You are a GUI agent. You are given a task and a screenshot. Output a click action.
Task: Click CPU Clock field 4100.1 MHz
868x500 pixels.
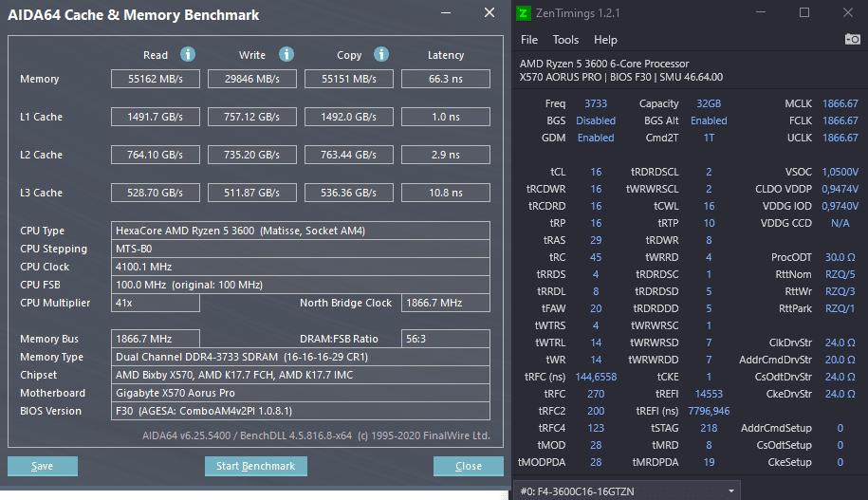pos(301,267)
